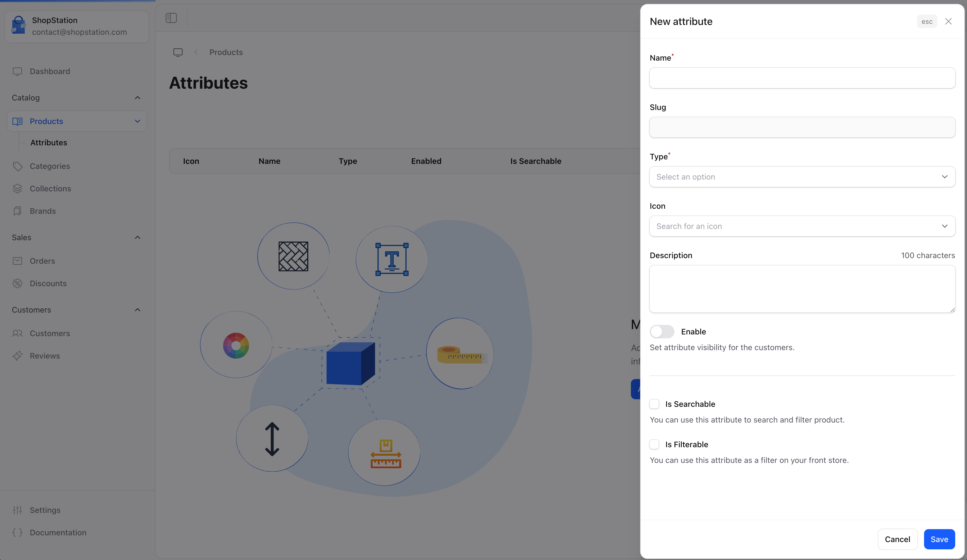Image resolution: width=967 pixels, height=560 pixels.
Task: Select Attributes under Products
Action: 49,143
